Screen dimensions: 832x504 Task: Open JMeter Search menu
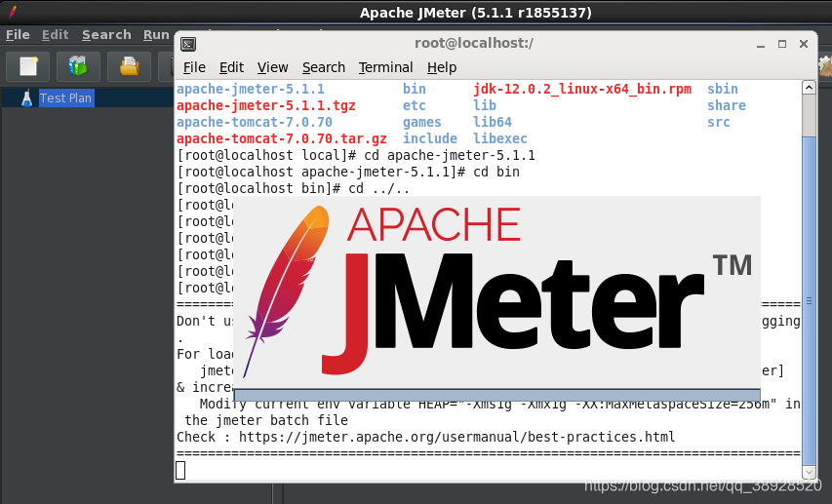(106, 35)
